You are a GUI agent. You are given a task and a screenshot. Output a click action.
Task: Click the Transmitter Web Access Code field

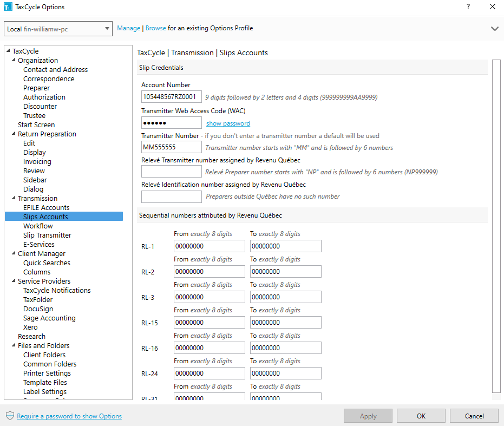click(x=172, y=123)
